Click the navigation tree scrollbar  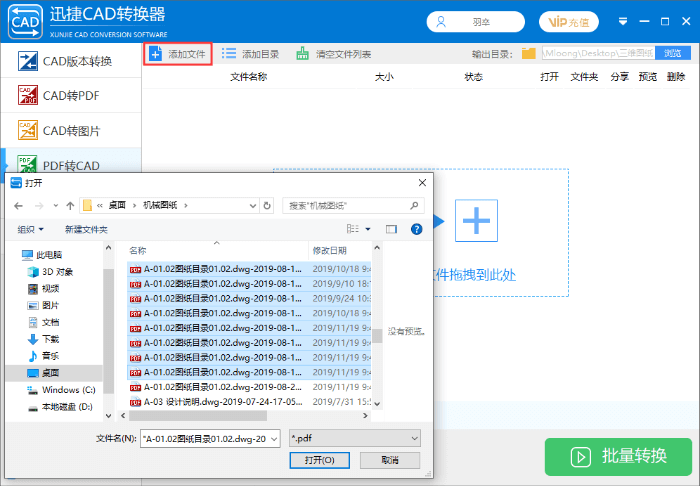[108, 331]
